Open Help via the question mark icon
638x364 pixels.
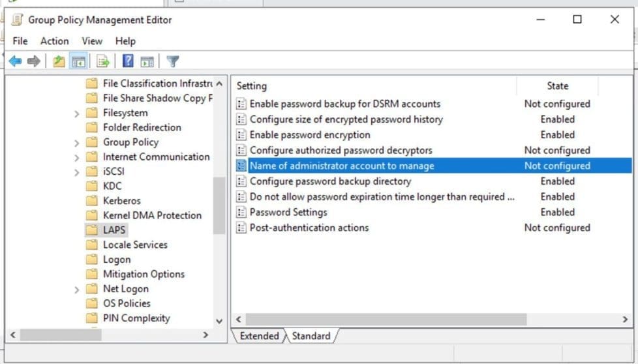[x=128, y=61]
